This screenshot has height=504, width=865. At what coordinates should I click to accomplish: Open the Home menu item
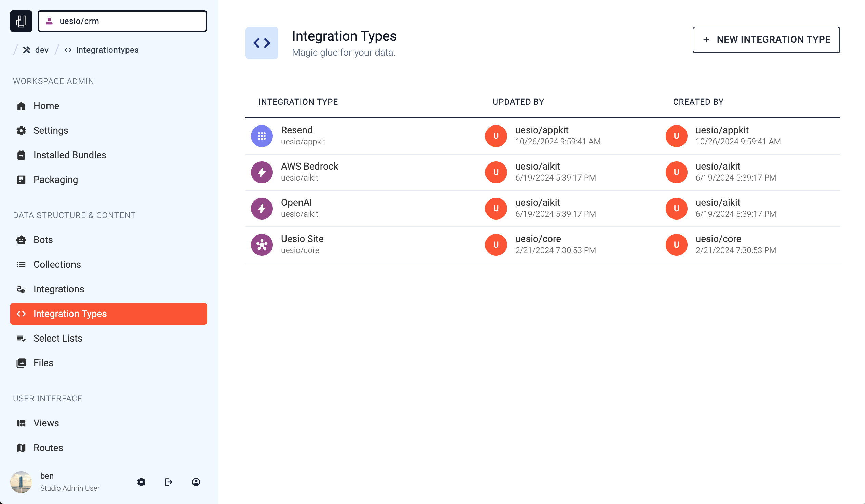tap(108, 106)
